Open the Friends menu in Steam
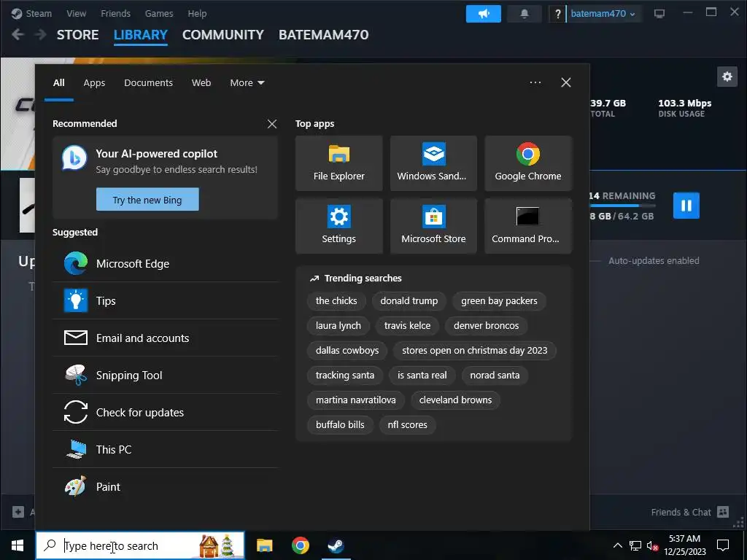The height and width of the screenshot is (560, 747). click(115, 13)
